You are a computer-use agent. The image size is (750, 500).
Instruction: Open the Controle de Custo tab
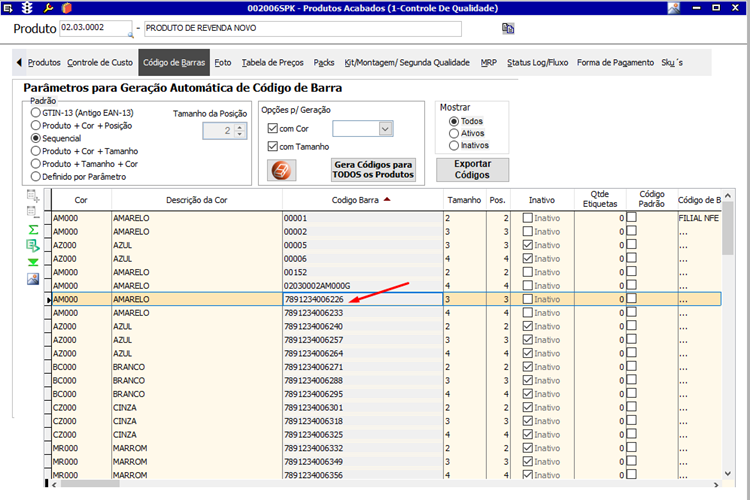(x=99, y=62)
